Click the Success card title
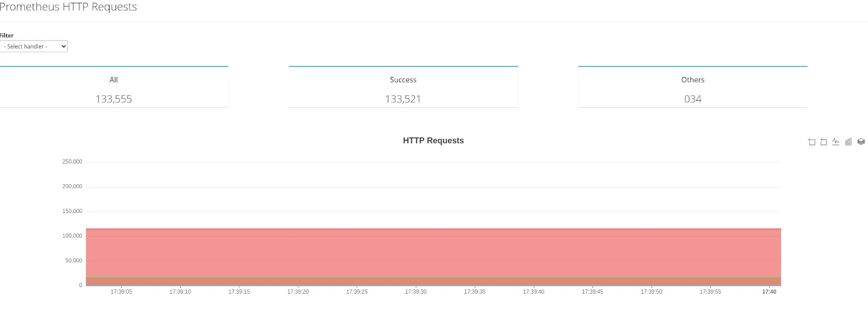The image size is (868, 311). pos(403,80)
